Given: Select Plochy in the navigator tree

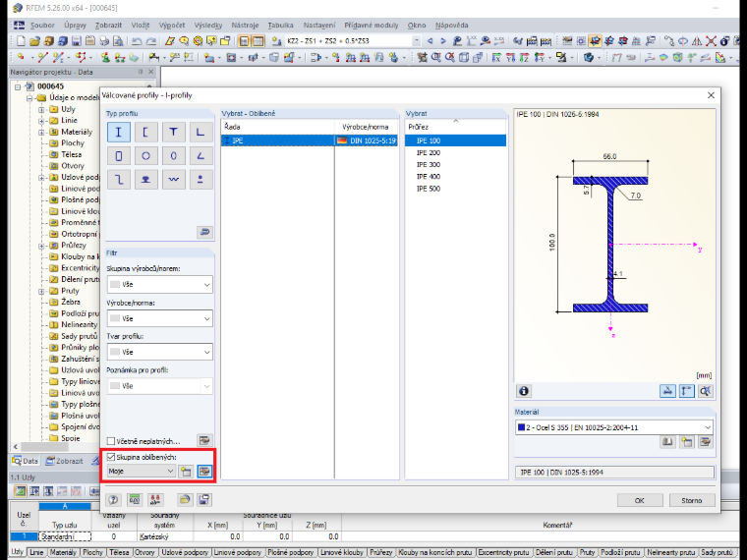Looking at the screenshot, I should (x=73, y=143).
